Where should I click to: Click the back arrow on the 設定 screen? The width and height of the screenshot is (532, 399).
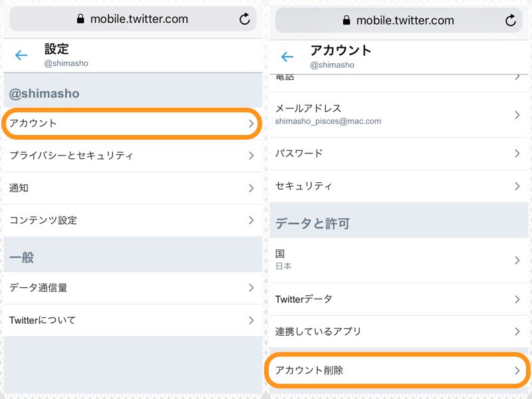click(x=21, y=55)
